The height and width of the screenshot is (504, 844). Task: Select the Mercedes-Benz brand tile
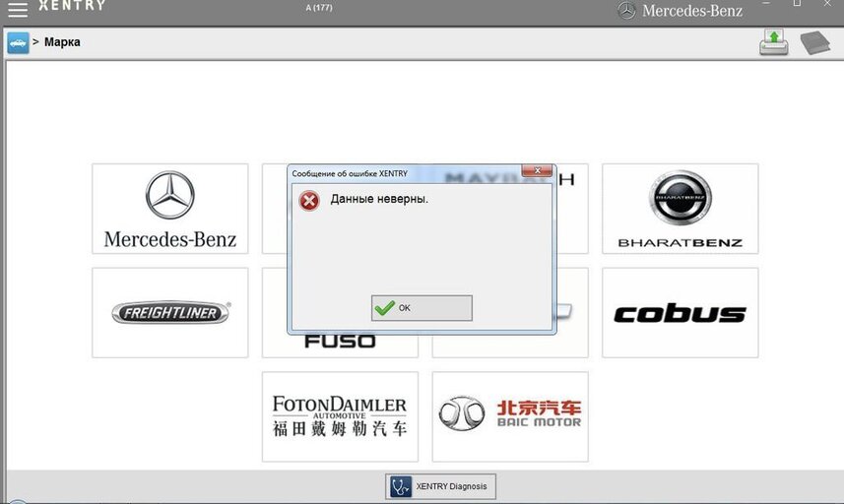(170, 209)
